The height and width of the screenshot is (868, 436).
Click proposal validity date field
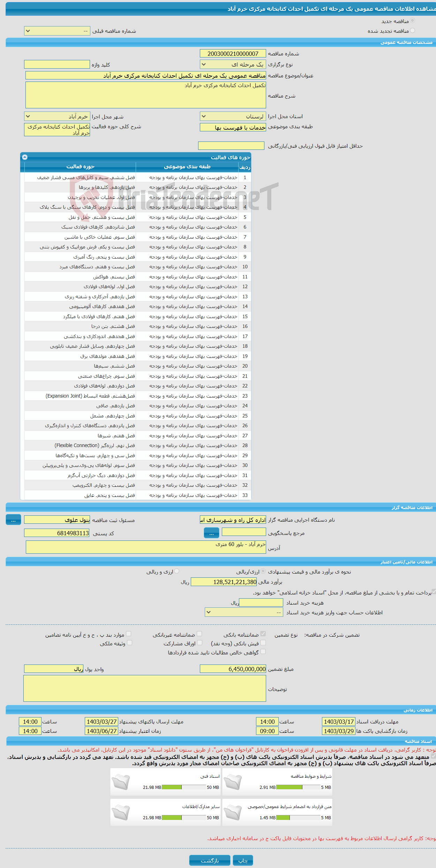[102, 731]
